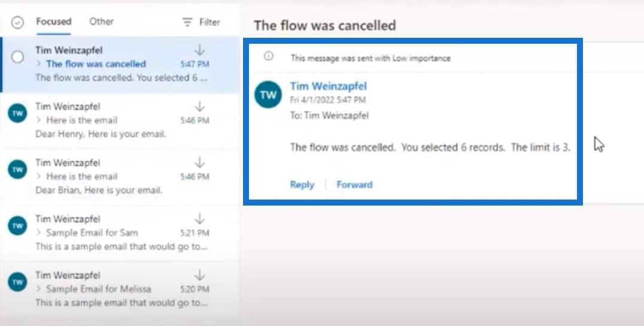Expand the conversation chevron for The flow was cancelled
Image resolution: width=644 pixels, height=326 pixels.
click(39, 64)
